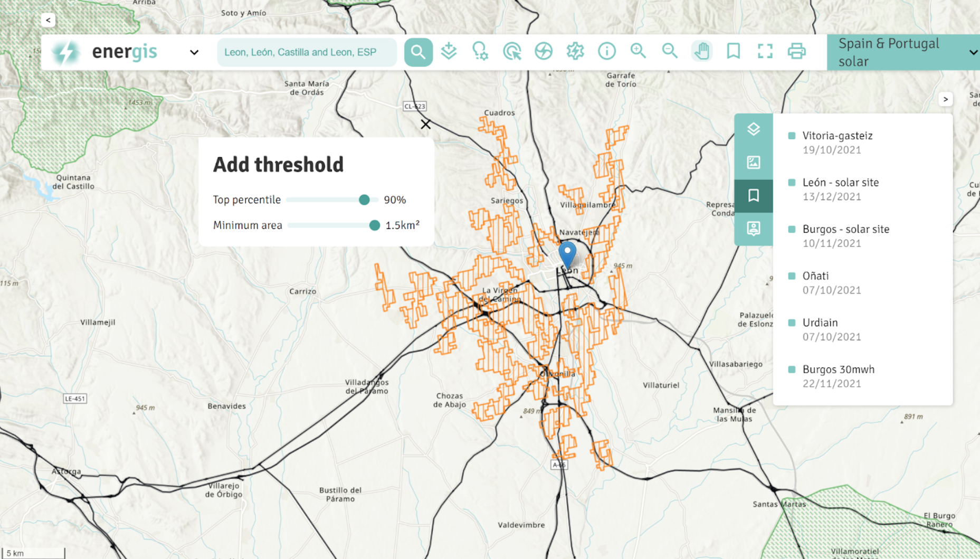This screenshot has height=559, width=980.
Task: Click the 1.5km² minimum area value
Action: point(403,225)
